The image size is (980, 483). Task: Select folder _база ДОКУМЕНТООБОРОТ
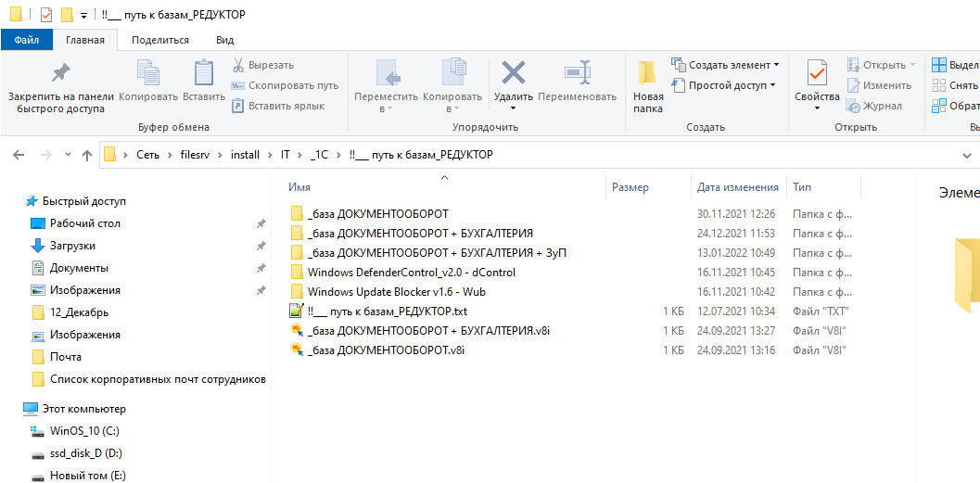(x=377, y=214)
